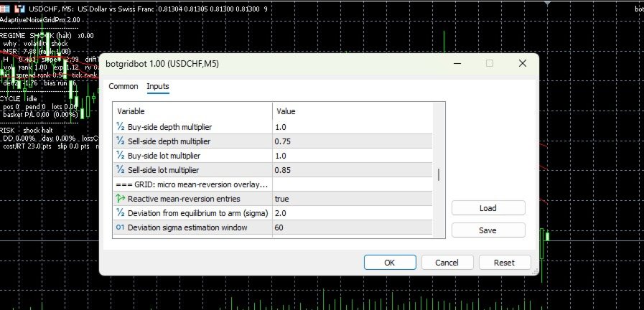644x310 pixels.
Task: Click the Reset button
Action: pos(504,263)
